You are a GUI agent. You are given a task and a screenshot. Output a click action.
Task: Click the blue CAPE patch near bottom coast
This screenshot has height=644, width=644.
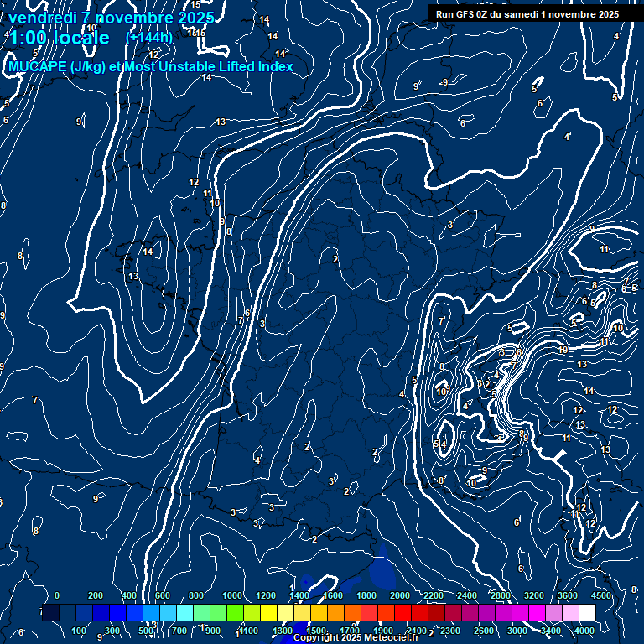[382, 572]
